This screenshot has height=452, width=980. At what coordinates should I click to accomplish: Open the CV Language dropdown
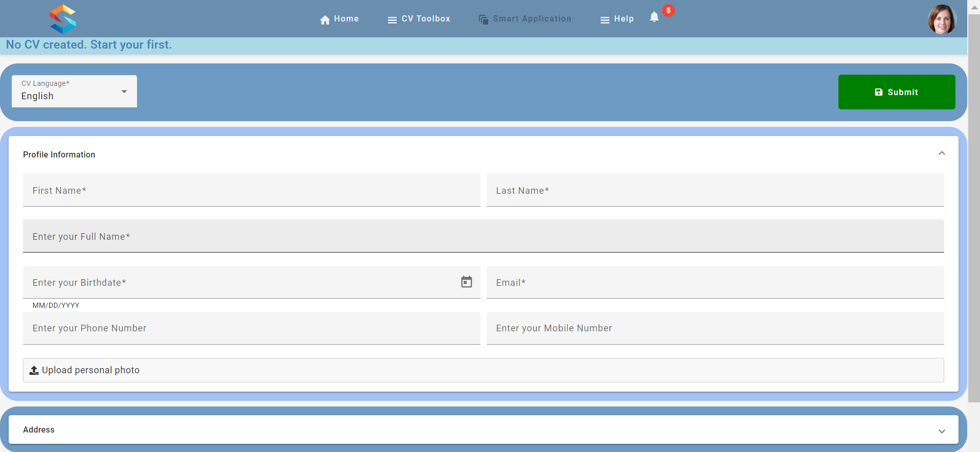(75, 91)
